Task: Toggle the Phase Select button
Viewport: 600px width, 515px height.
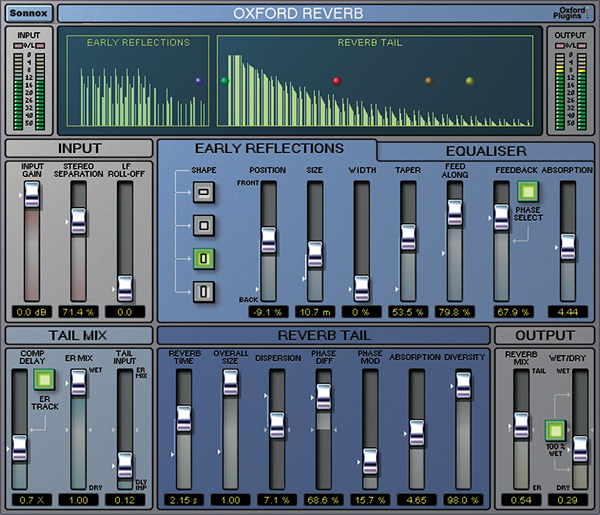Action: click(x=527, y=191)
